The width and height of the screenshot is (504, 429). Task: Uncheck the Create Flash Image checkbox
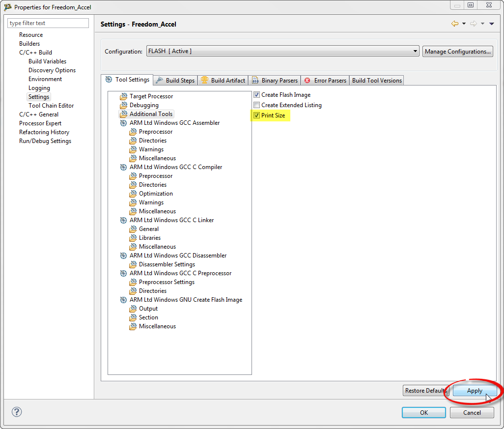(x=256, y=95)
